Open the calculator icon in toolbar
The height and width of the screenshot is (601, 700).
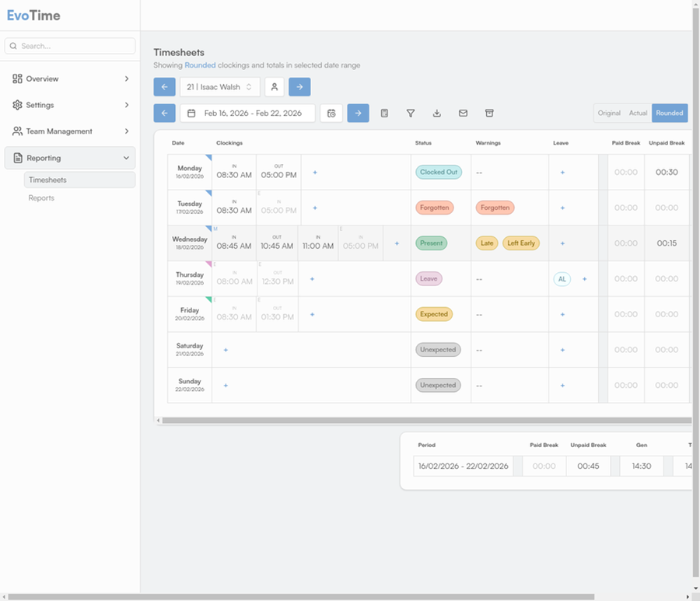(x=384, y=114)
